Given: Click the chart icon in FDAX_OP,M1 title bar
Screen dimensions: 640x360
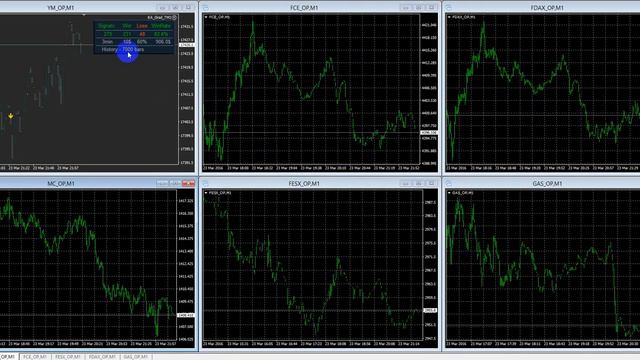Looking at the screenshot, I should click(449, 8).
